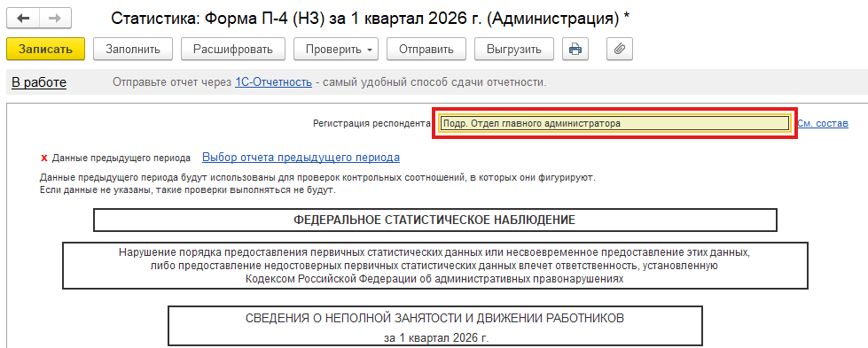Go forward with the right arrow button

pyautogui.click(x=55, y=19)
